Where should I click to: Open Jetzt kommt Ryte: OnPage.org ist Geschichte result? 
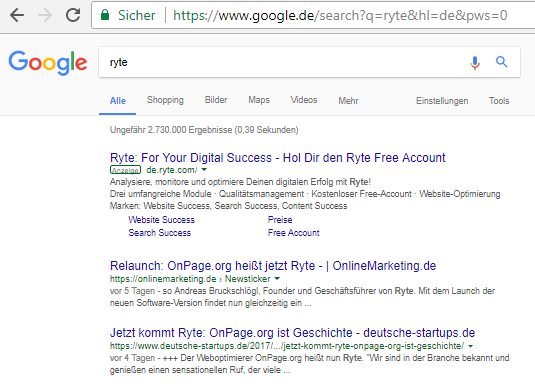pyautogui.click(x=292, y=333)
